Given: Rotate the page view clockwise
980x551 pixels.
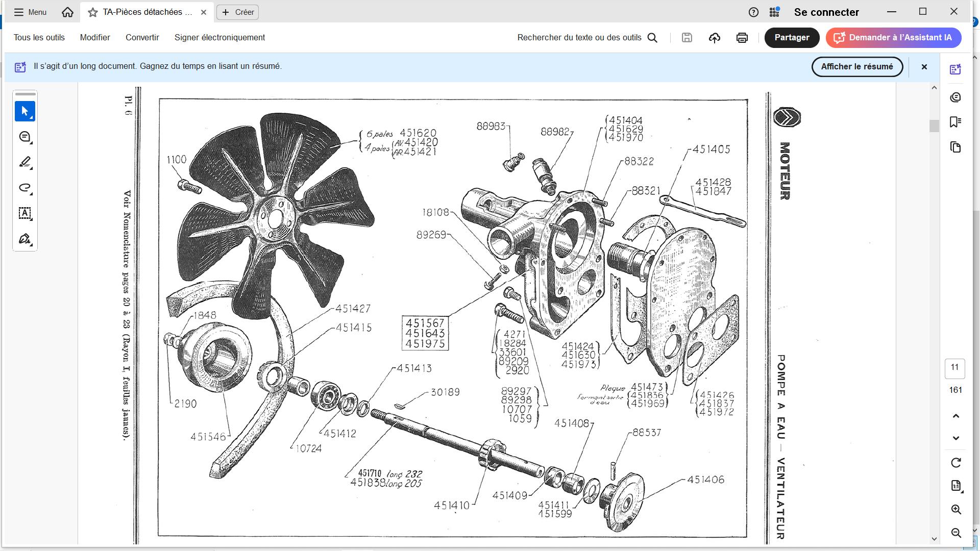Looking at the screenshot, I should pos(955,463).
